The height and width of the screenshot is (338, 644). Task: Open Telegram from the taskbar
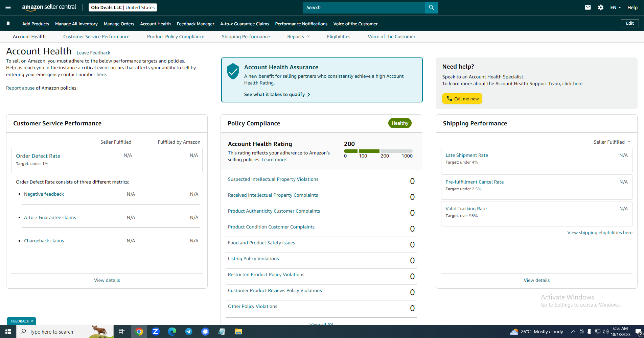point(189,332)
